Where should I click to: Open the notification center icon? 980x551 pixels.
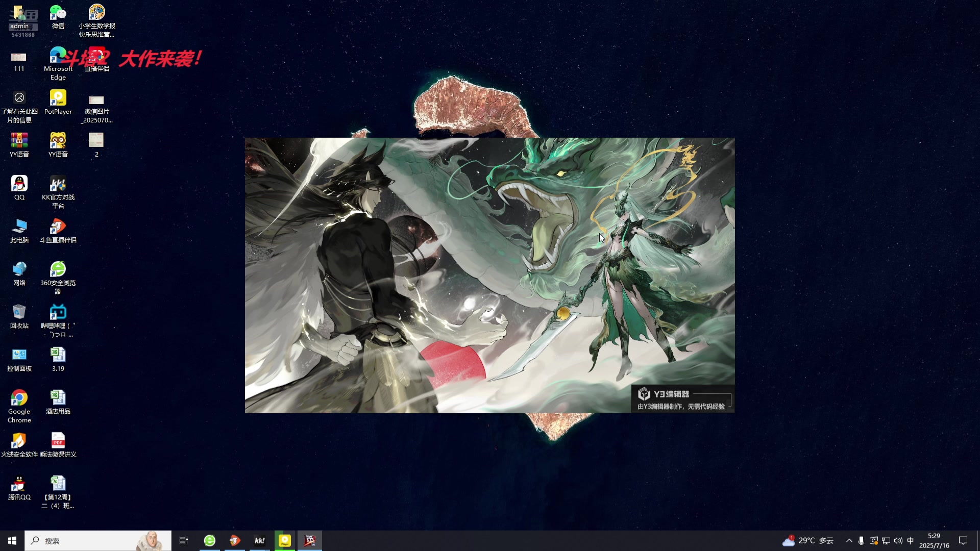(963, 541)
